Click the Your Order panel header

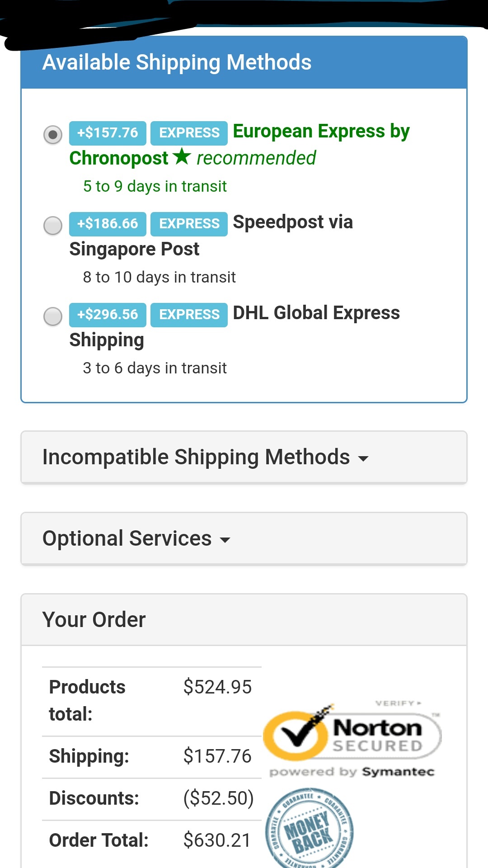tap(94, 620)
